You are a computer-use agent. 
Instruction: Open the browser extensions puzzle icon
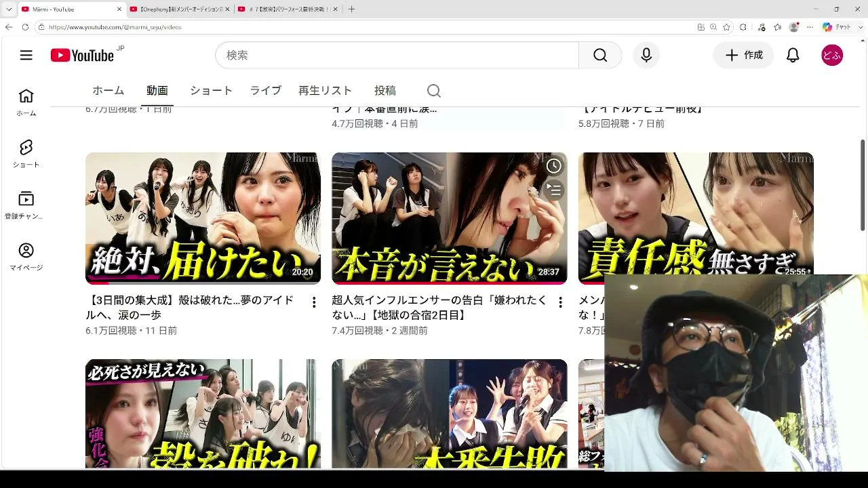coord(743,27)
